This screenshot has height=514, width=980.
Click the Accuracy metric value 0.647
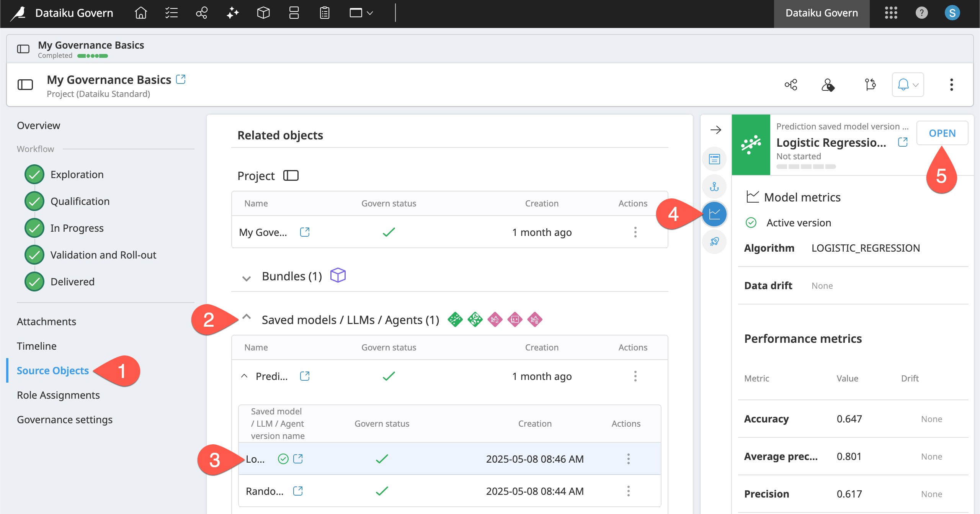click(849, 419)
